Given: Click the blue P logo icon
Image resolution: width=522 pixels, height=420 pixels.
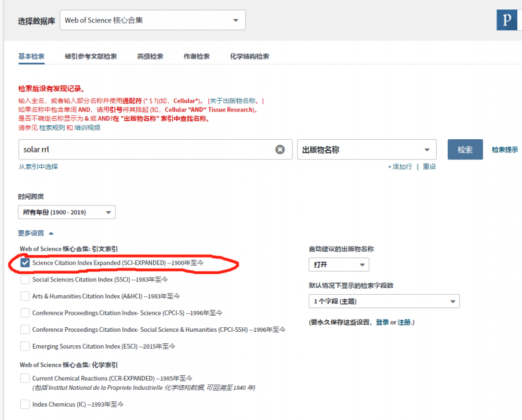Looking at the screenshot, I should pyautogui.click(x=507, y=20).
